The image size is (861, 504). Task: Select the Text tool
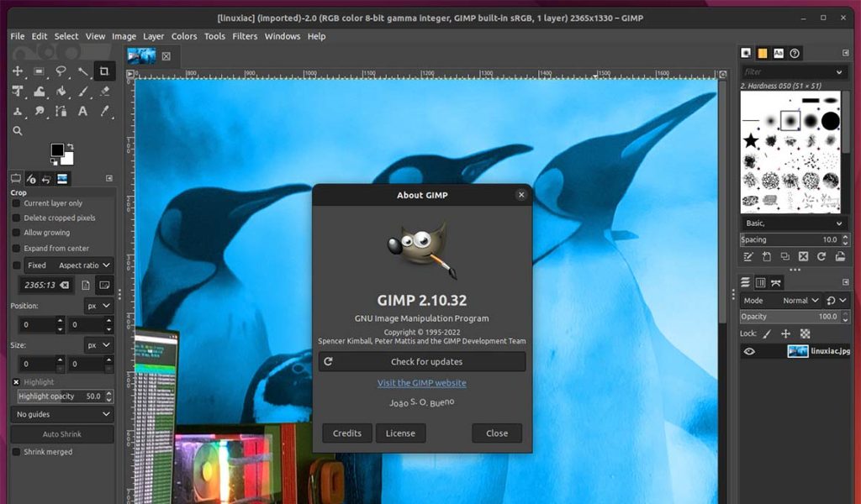pos(83,112)
